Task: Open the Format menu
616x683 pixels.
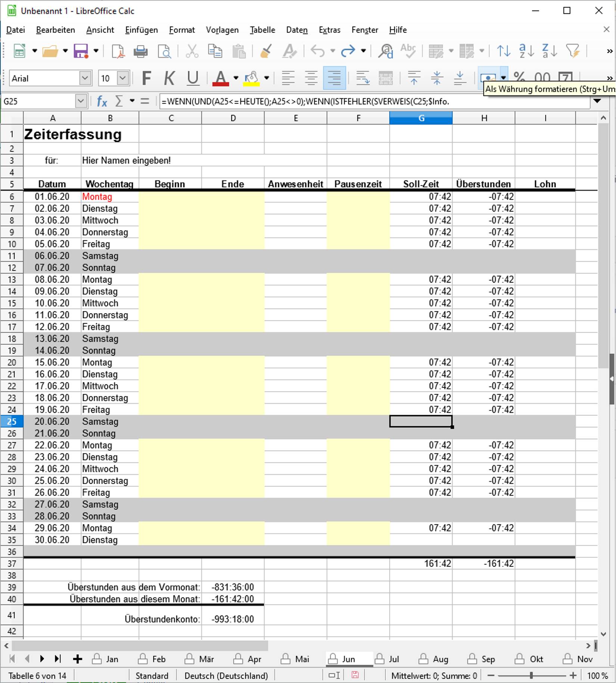Action: 182,30
